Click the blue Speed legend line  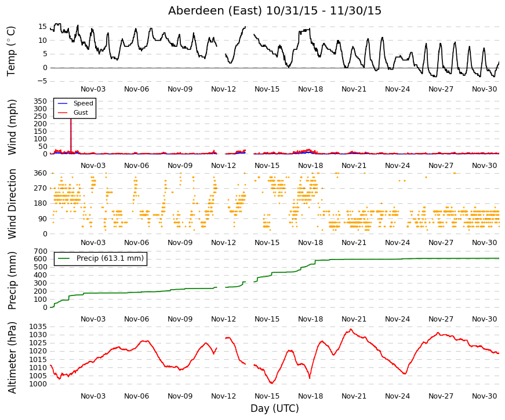[63, 103]
